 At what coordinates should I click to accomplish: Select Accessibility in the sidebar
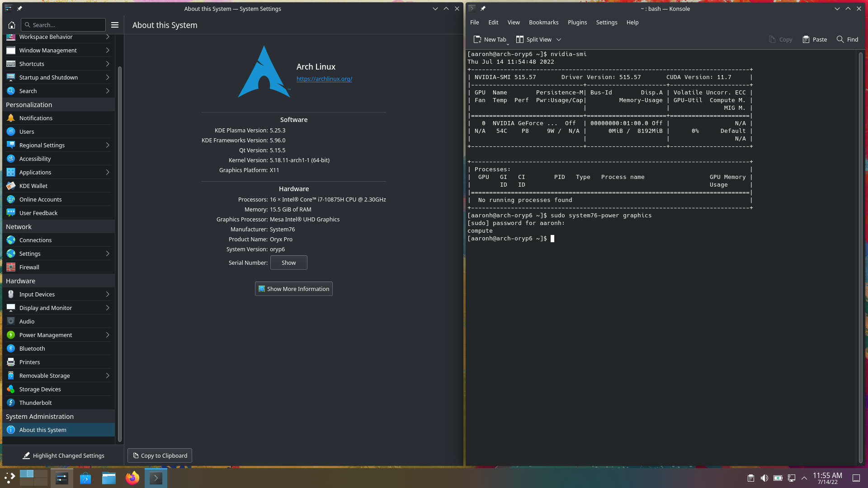tap(59, 159)
